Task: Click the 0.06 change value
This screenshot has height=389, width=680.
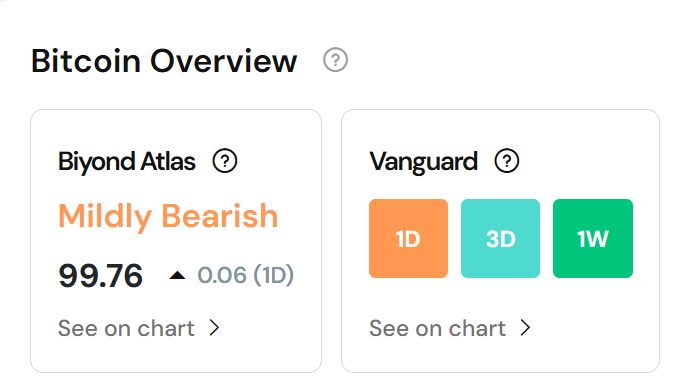Action: [x=222, y=275]
